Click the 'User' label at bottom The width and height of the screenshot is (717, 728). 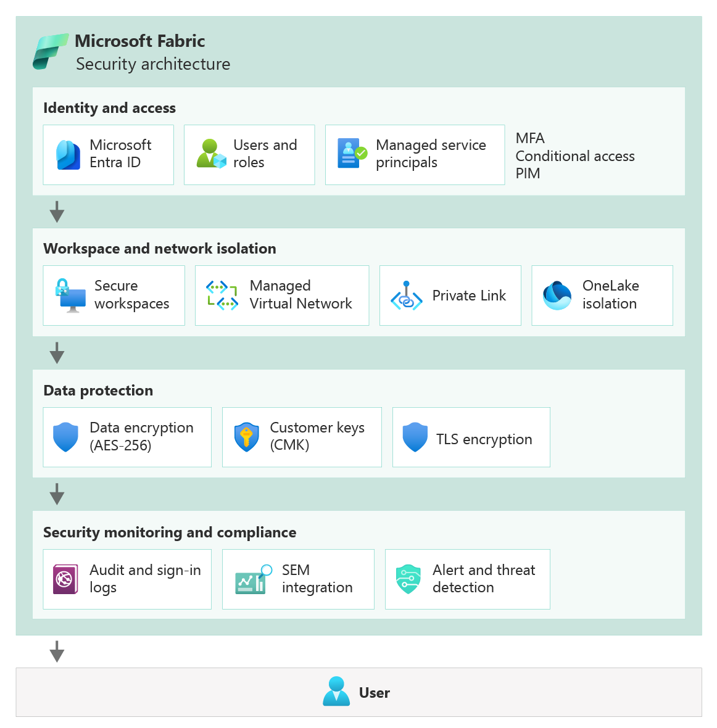pos(375,693)
